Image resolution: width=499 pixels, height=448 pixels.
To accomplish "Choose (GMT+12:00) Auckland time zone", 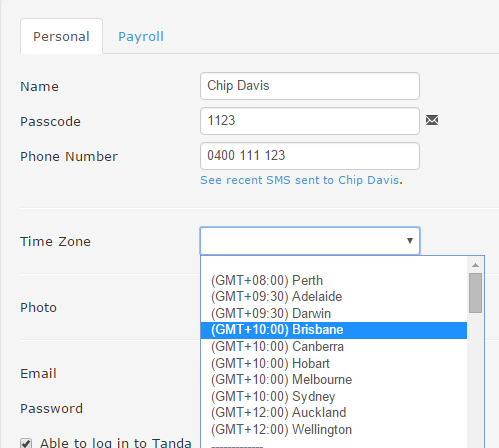I will (334, 413).
